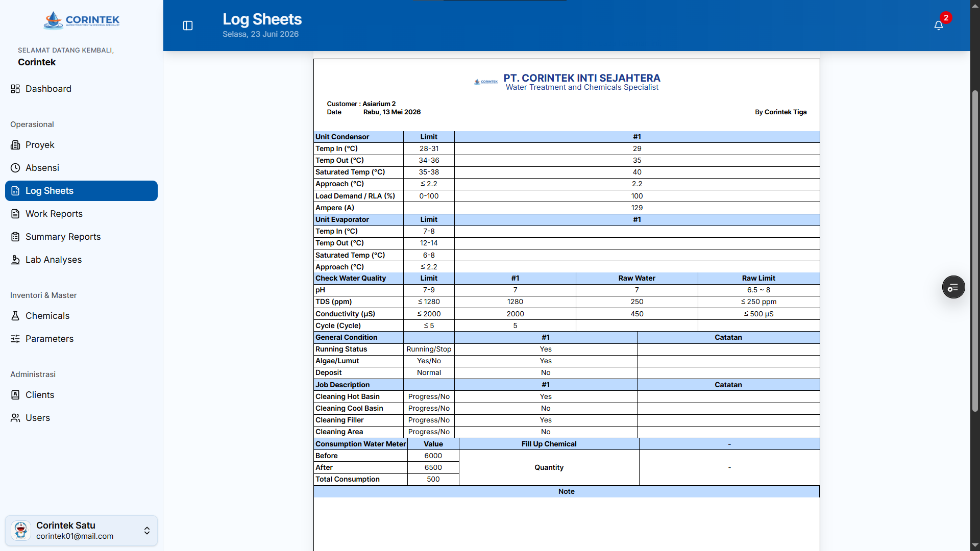Click the date Rabu, 13 Mei 2026

(392, 112)
